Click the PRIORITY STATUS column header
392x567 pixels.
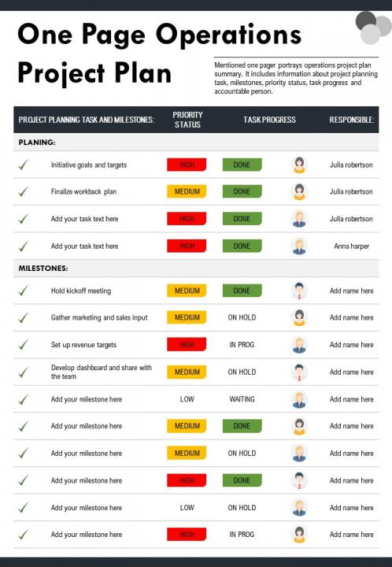[187, 120]
